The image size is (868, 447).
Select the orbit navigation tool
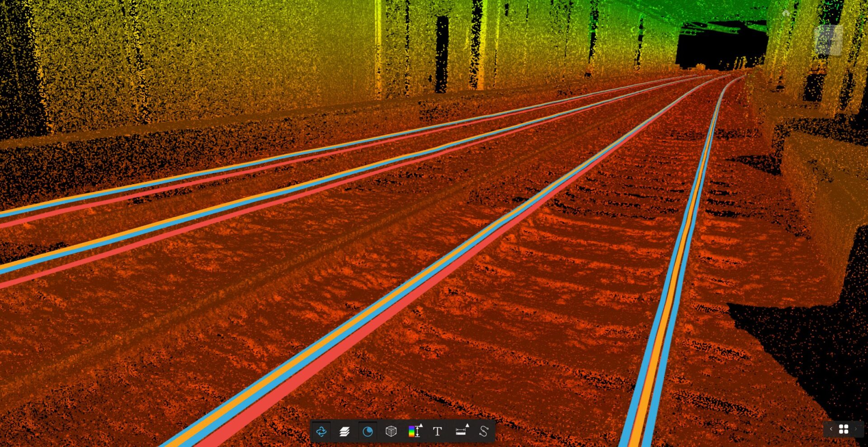[x=321, y=432]
